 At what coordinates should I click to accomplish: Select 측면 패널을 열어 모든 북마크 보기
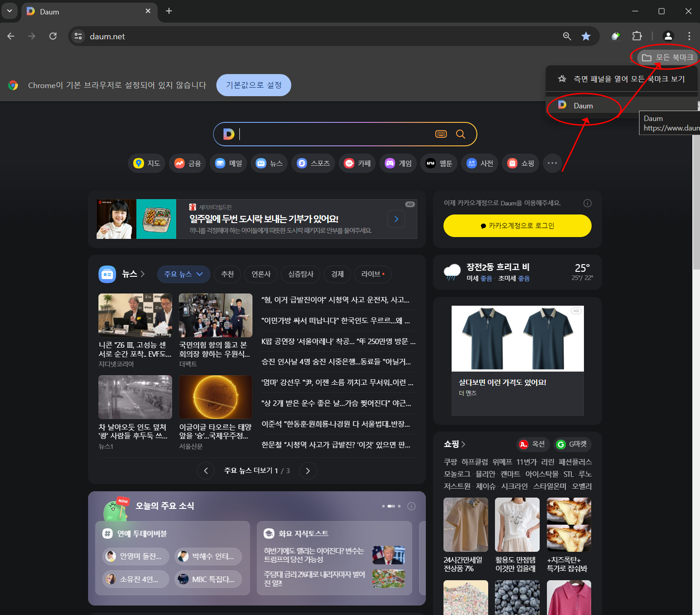(x=621, y=79)
